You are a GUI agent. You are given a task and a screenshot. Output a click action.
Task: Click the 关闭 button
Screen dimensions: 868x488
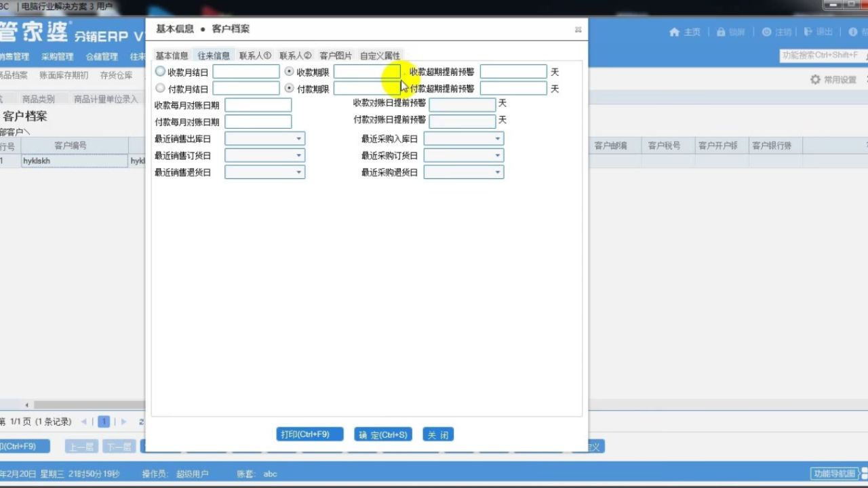(x=438, y=434)
